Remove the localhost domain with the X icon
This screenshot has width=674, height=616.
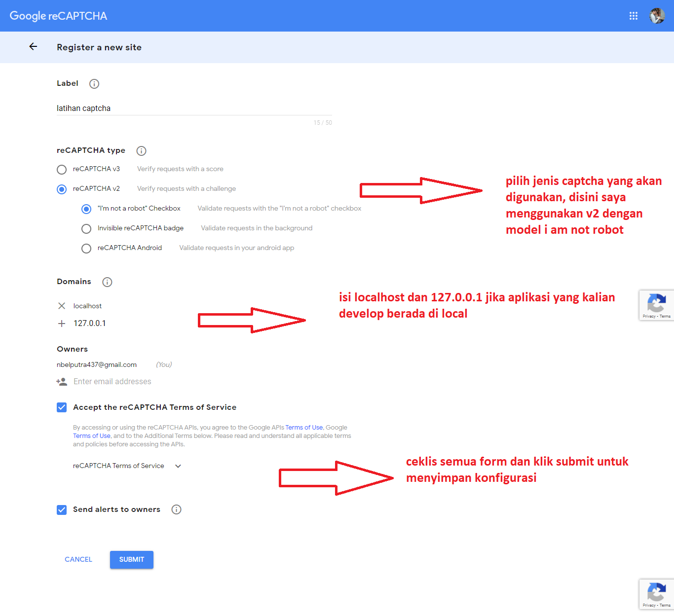[x=61, y=305]
